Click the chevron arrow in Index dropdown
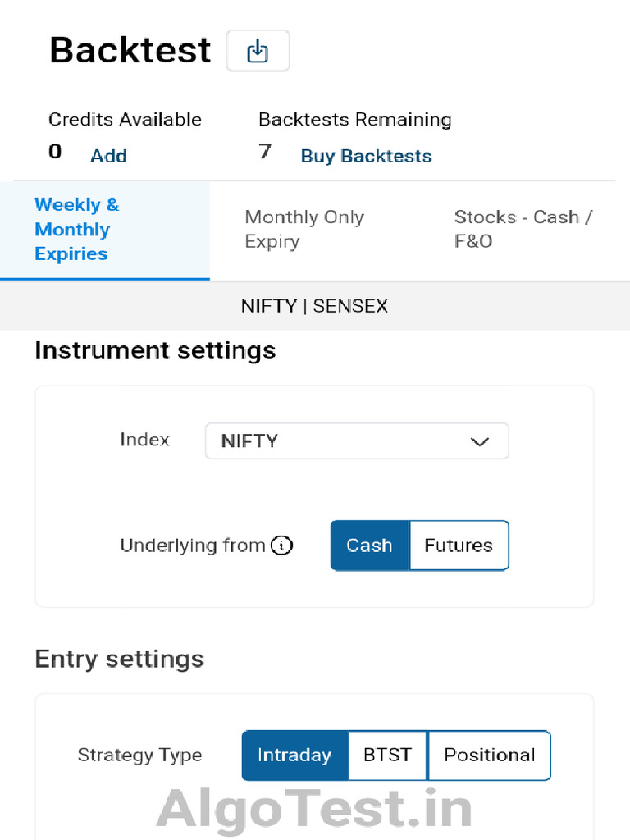Viewport: 630px width, 840px height. pos(479,441)
